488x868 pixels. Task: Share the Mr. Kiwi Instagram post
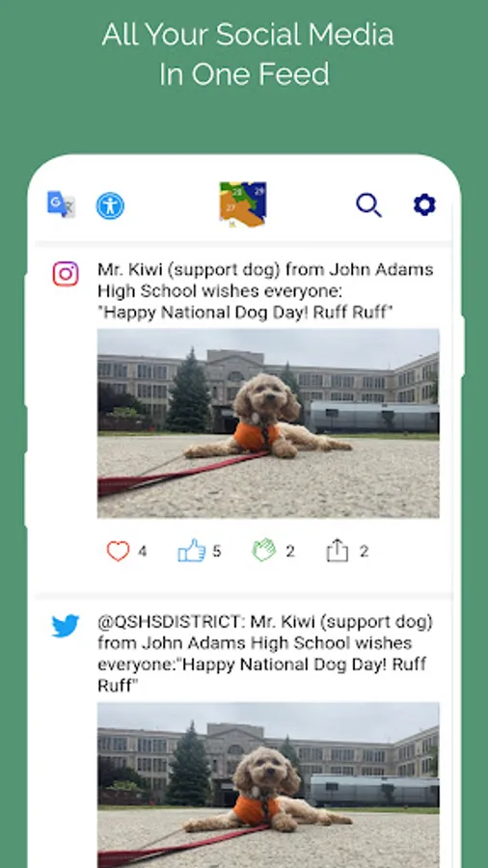coord(337,551)
